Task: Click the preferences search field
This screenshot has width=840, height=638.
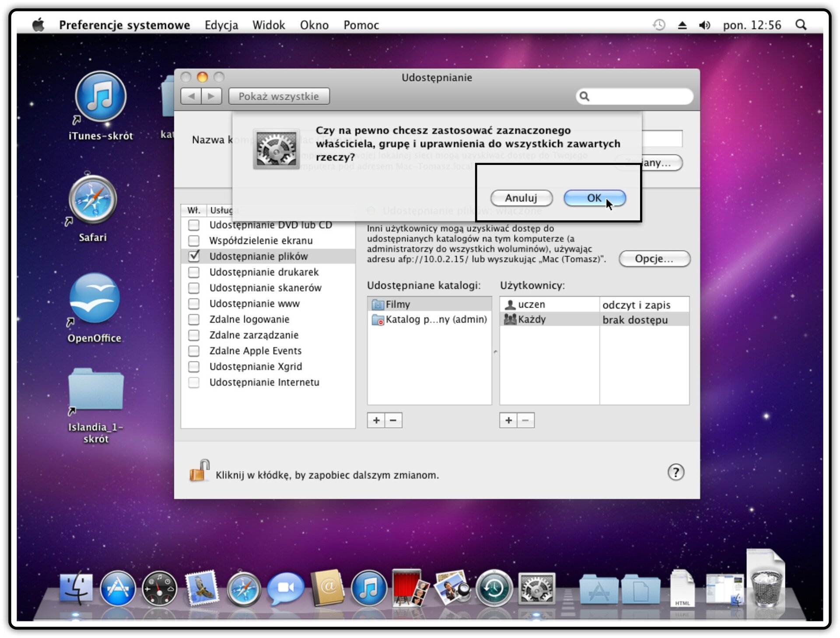Action: 635,96
